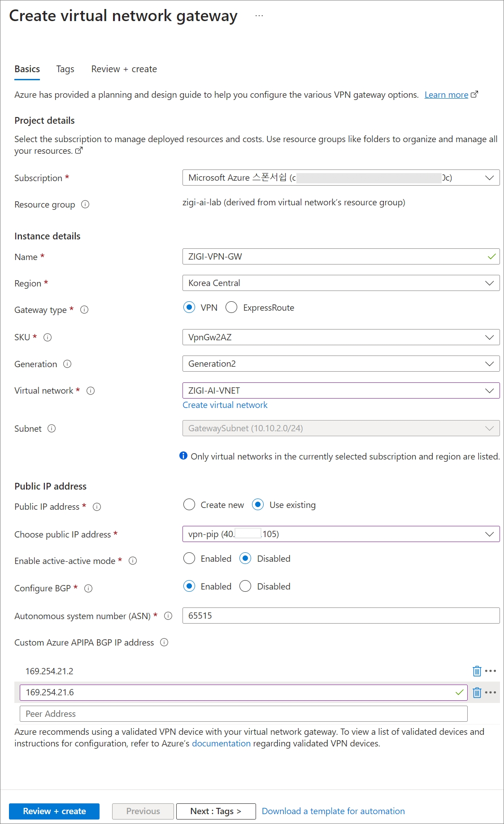Open the Generation dropdown
This screenshot has width=504, height=824.
point(341,364)
